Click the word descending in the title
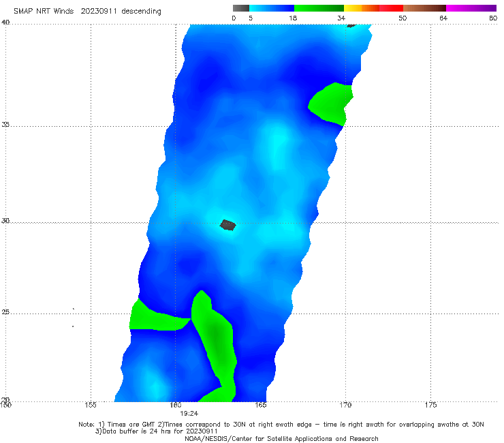The width and height of the screenshot is (504, 443). [141, 12]
